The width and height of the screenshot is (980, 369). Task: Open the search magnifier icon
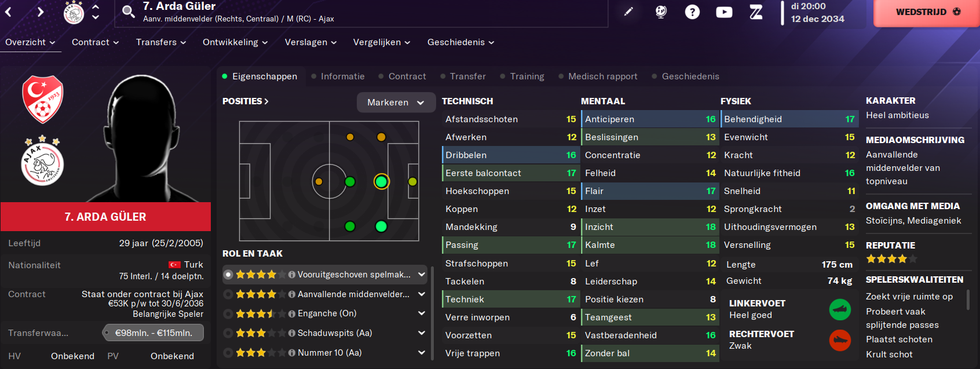(128, 12)
